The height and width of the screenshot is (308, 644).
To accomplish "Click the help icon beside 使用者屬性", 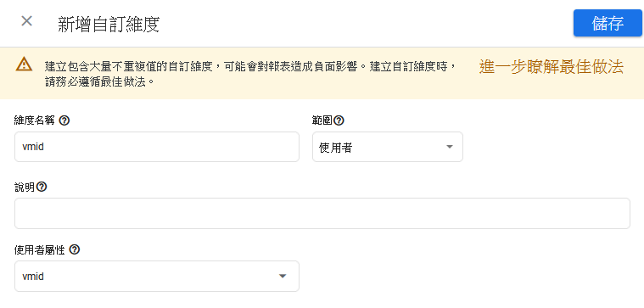I will click(x=75, y=249).
